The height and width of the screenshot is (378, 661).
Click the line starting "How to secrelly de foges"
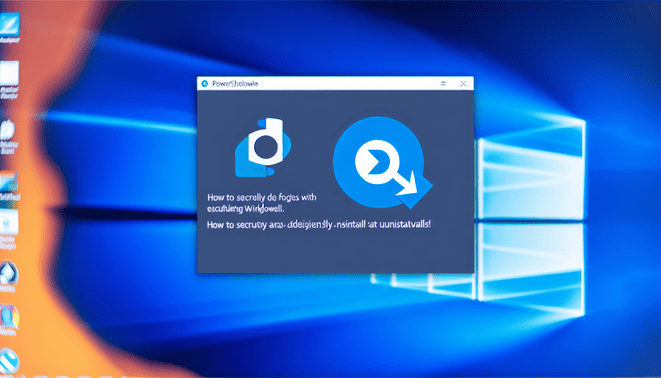click(262, 197)
